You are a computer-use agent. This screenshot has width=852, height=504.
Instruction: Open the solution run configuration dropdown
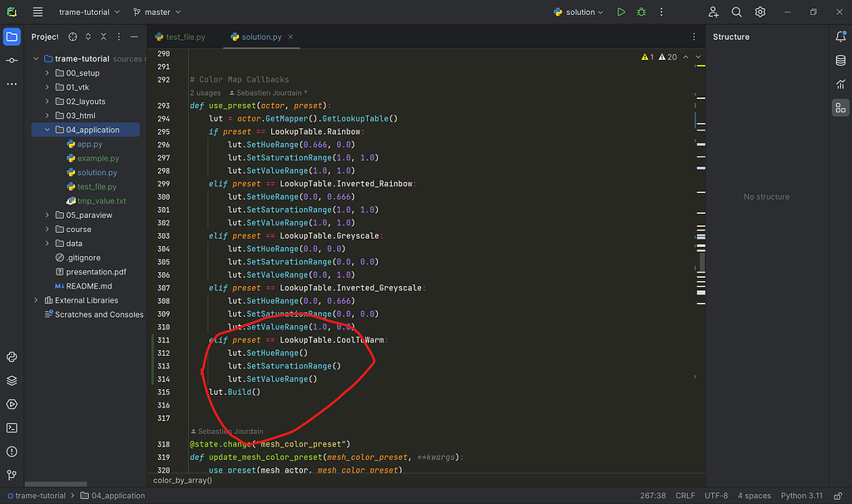pos(580,12)
